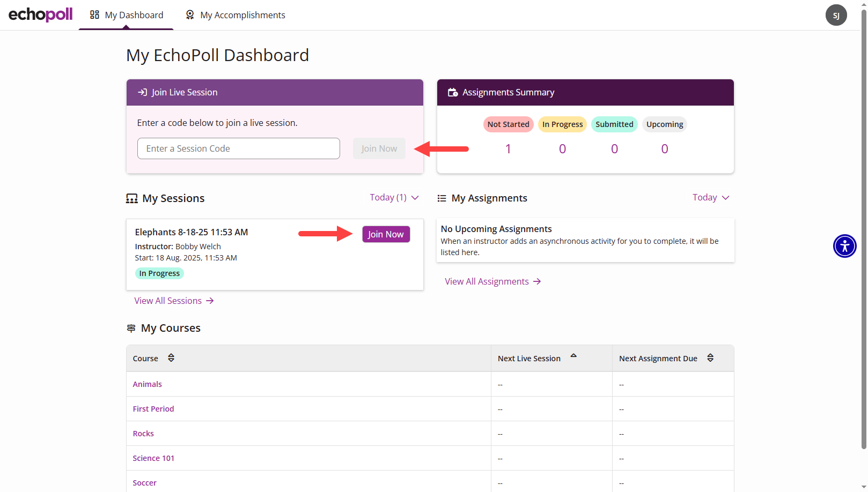868x492 pixels.
Task: Click the Join Live Session header icon
Action: pos(142,92)
